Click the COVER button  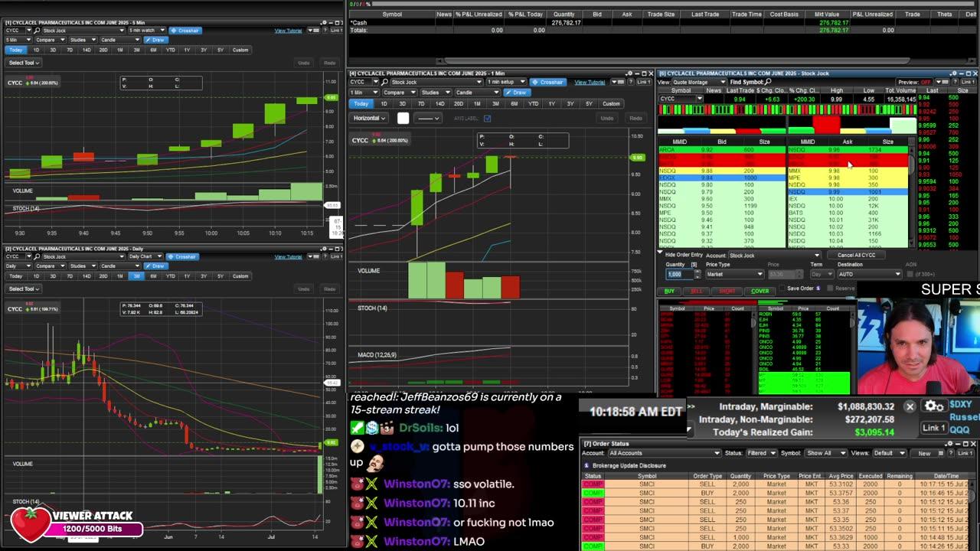coord(759,291)
